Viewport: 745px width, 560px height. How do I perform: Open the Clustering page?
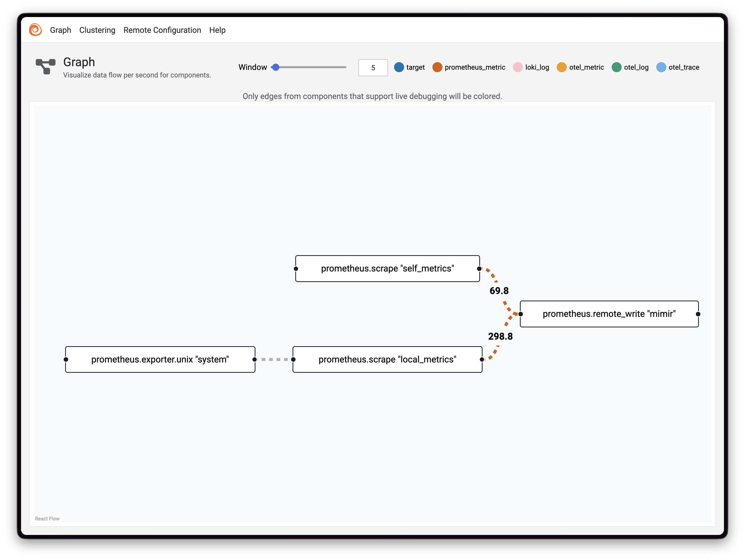(x=97, y=30)
